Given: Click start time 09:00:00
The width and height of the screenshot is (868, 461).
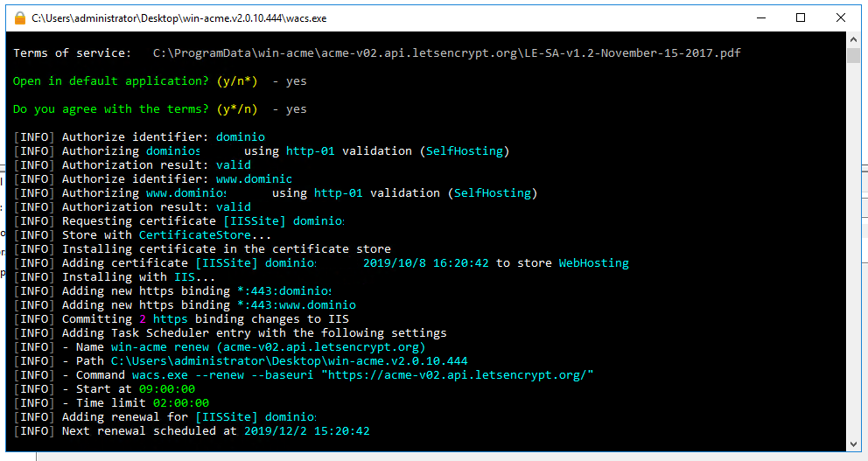Looking at the screenshot, I should (166, 389).
